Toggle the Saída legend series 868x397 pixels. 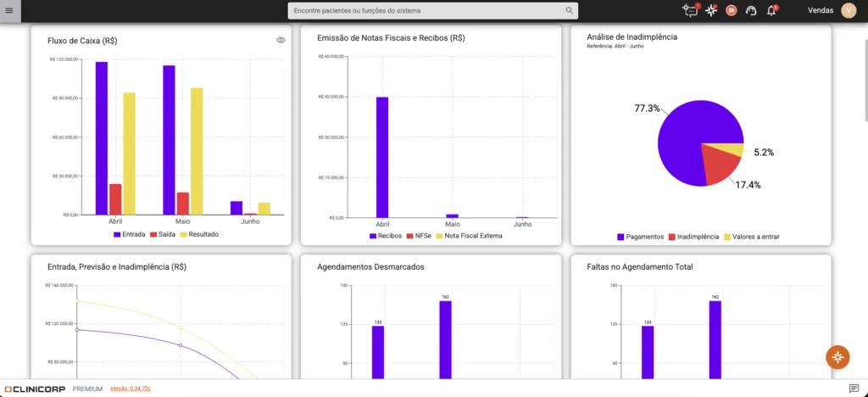[164, 234]
